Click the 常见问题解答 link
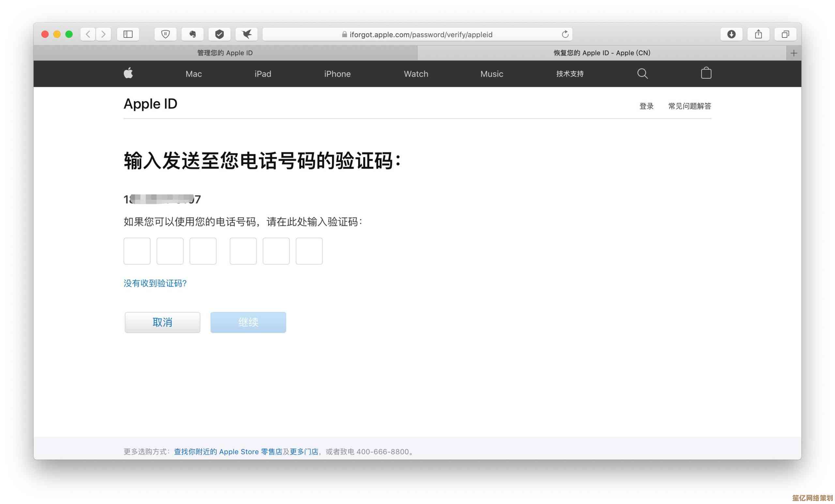 [x=689, y=106]
